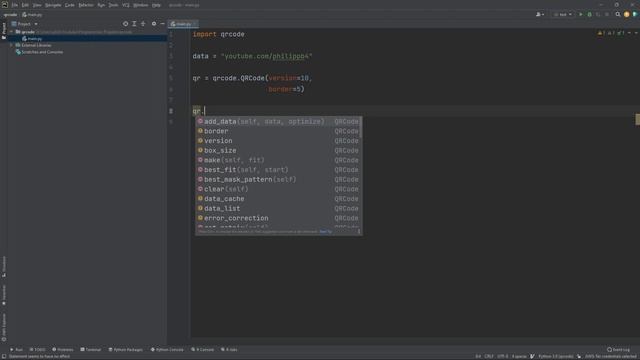The width and height of the screenshot is (640, 360).
Task: Hide the Project panel with minus icon
Action: tap(162, 24)
